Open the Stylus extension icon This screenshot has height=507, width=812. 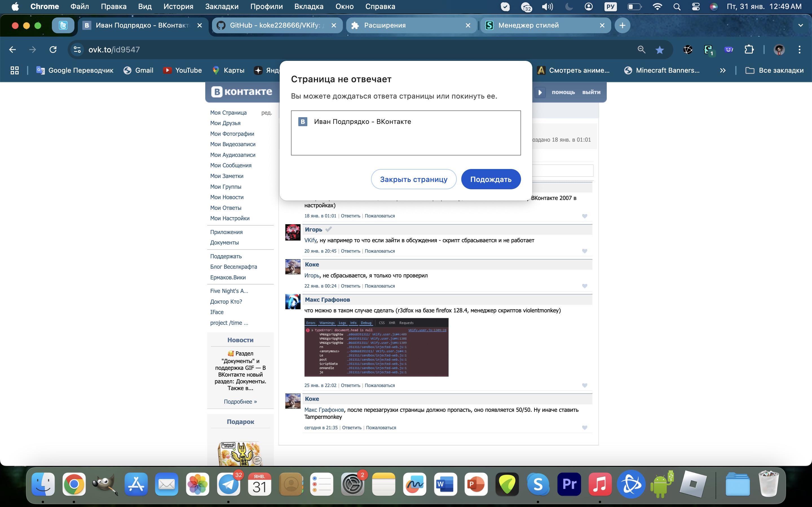pyautogui.click(x=708, y=50)
